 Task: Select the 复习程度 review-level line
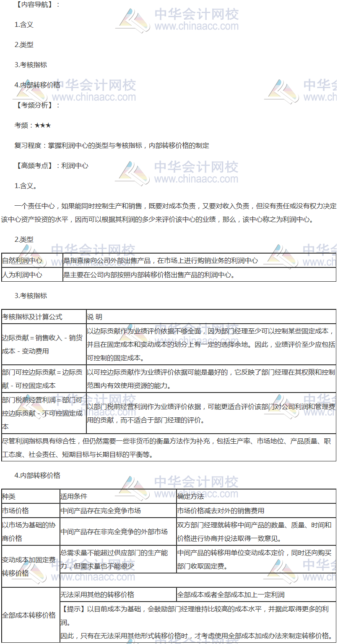coord(112,145)
